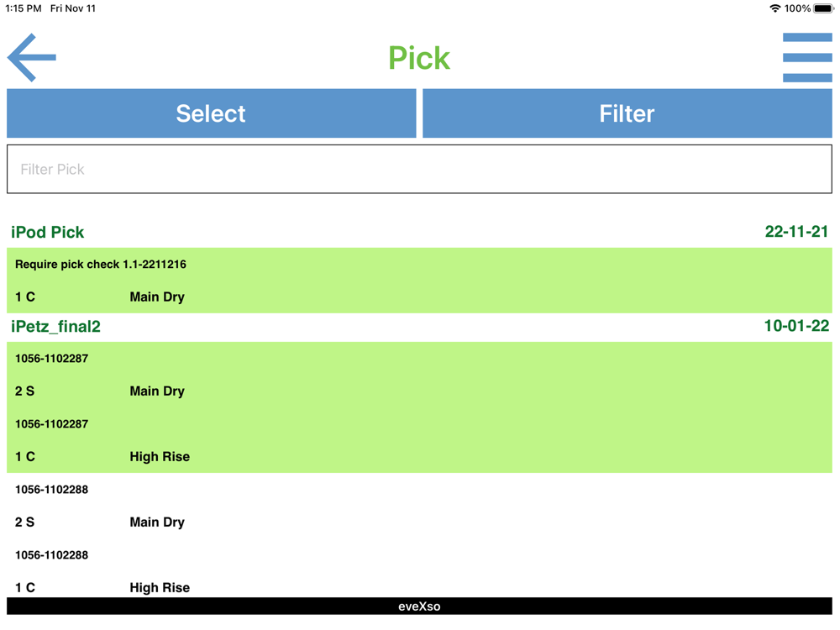
Task: Tap the Wi-Fi status icon
Action: point(774,8)
